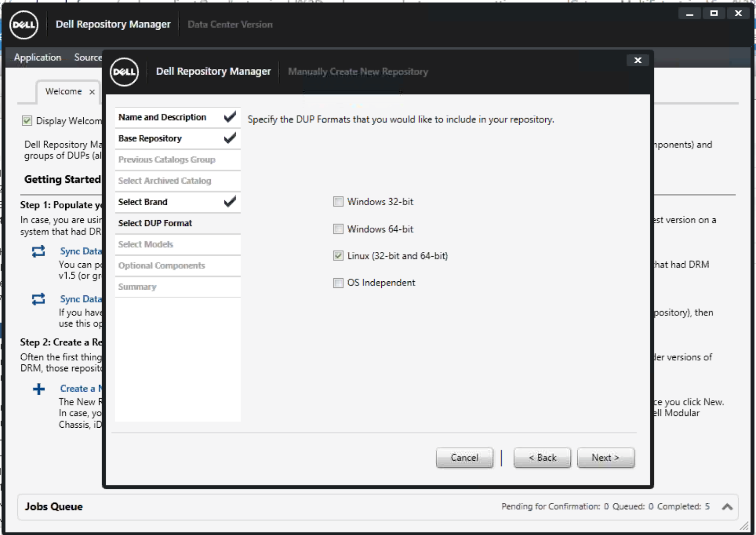The image size is (756, 535).
Task: Select the Select DUP Format step
Action: (155, 223)
